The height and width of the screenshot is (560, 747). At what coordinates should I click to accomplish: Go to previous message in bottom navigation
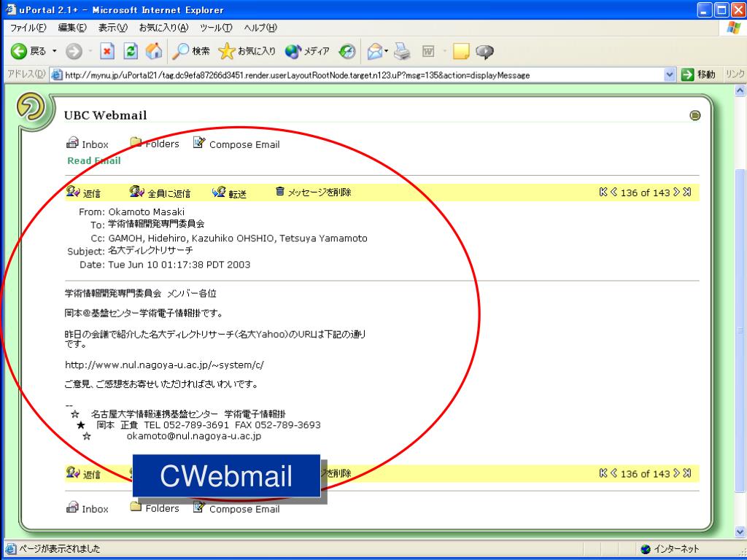614,472
